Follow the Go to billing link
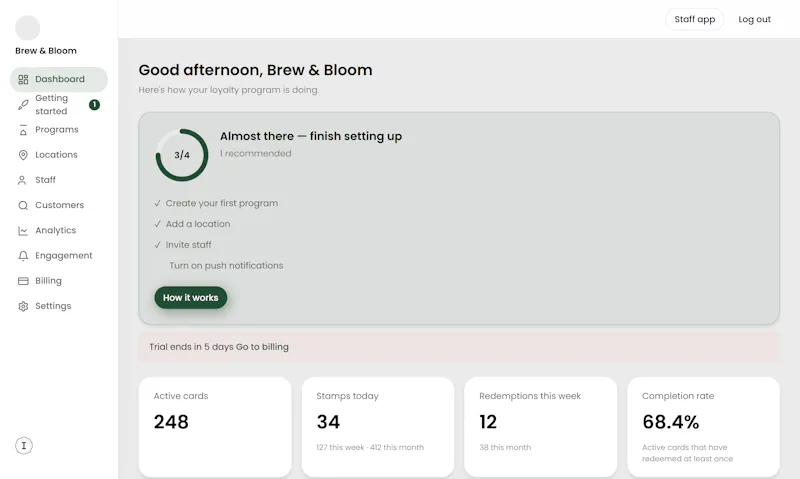The image size is (800, 479). (262, 347)
